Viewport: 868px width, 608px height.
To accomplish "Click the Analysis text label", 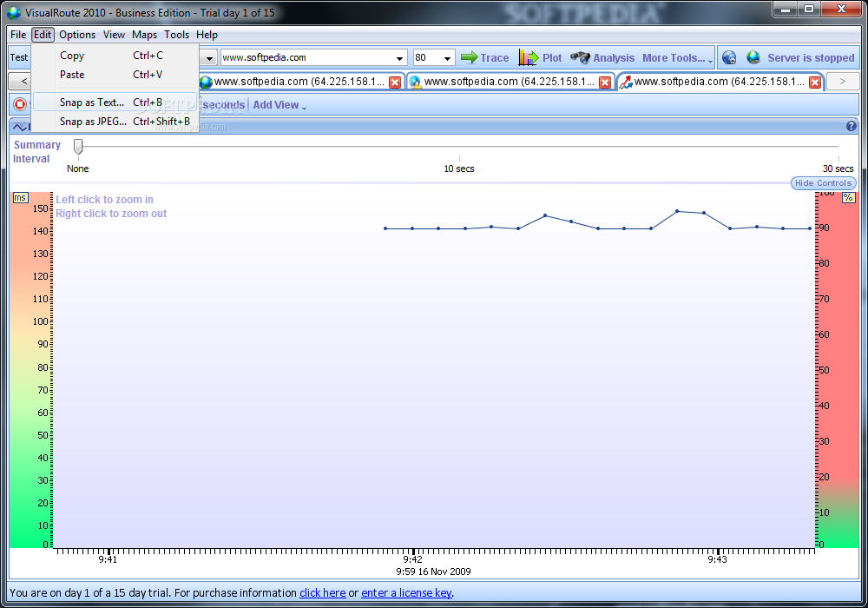I will point(614,57).
